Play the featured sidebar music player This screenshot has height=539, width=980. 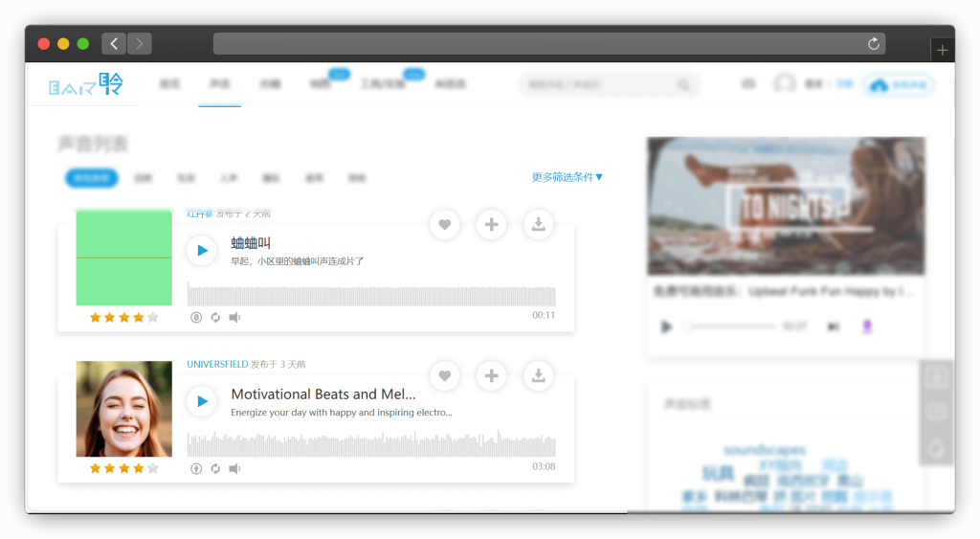click(x=666, y=326)
